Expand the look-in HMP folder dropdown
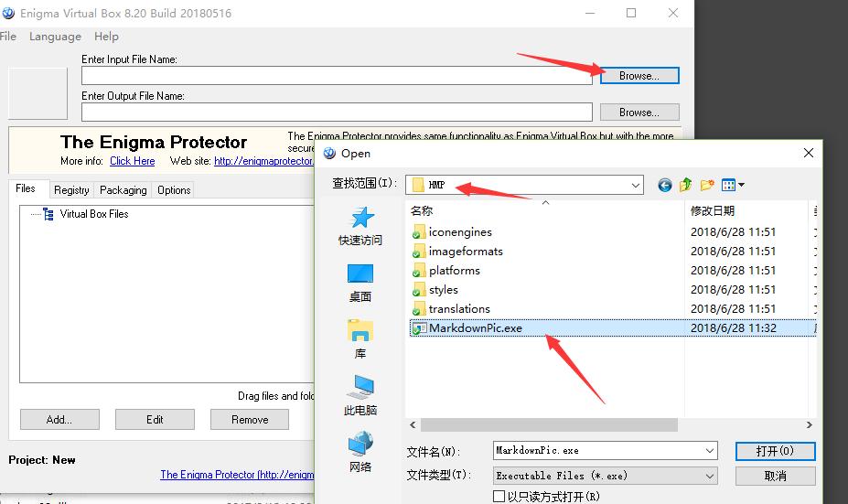848x504 pixels. 636,186
